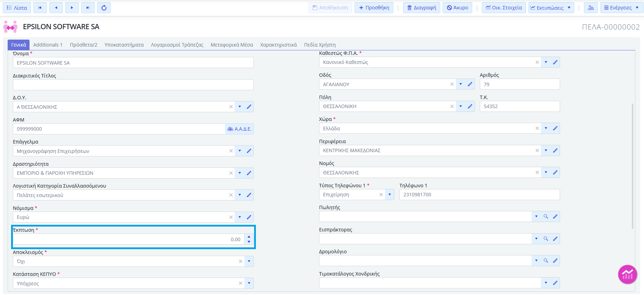The width and height of the screenshot is (644, 295).
Task: Open the Λογαριασμοί Τράπεζας tab
Action: pos(177,45)
